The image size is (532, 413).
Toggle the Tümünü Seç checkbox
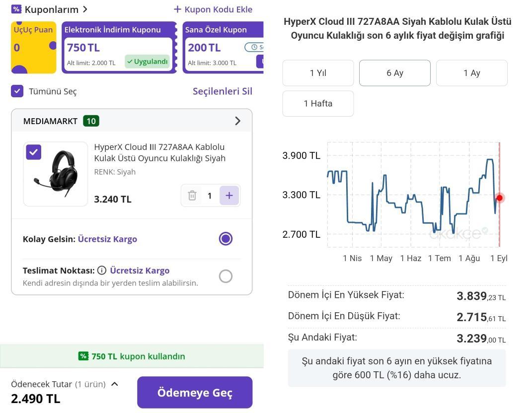click(17, 91)
